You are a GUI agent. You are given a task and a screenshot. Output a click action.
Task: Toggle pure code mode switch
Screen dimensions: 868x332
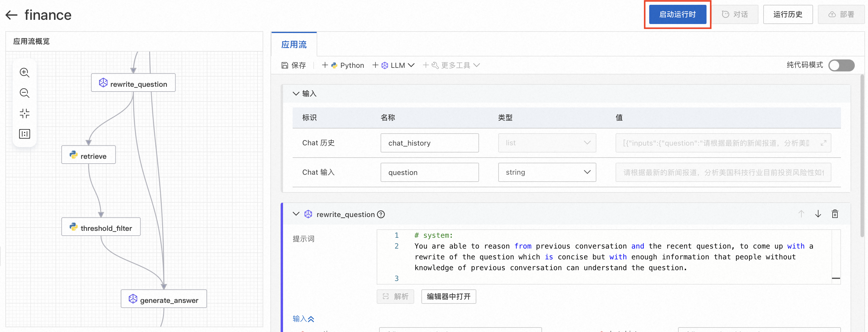(841, 65)
